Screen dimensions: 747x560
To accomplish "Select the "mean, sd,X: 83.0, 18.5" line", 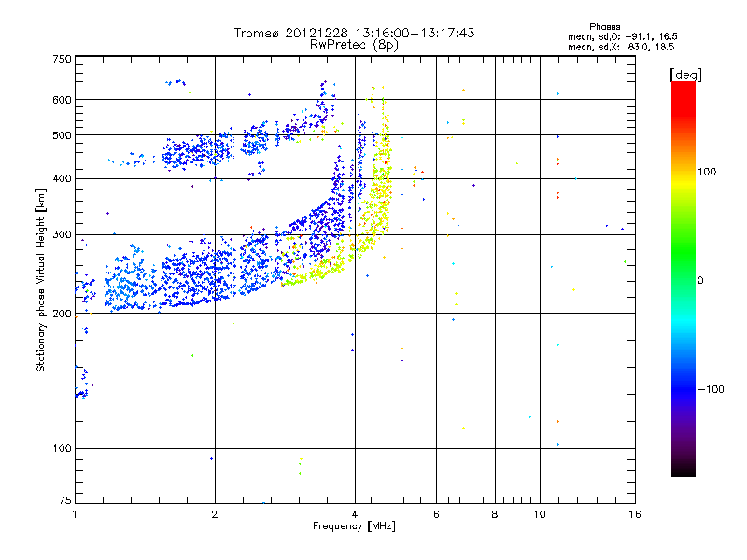I will coord(621,47).
